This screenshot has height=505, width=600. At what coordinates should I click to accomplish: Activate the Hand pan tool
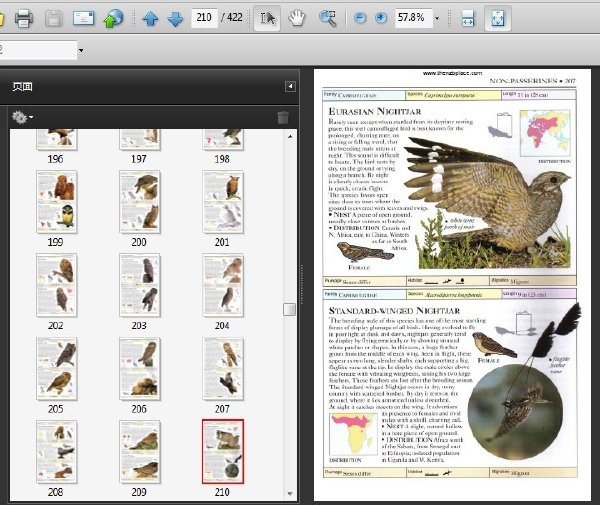click(x=297, y=18)
